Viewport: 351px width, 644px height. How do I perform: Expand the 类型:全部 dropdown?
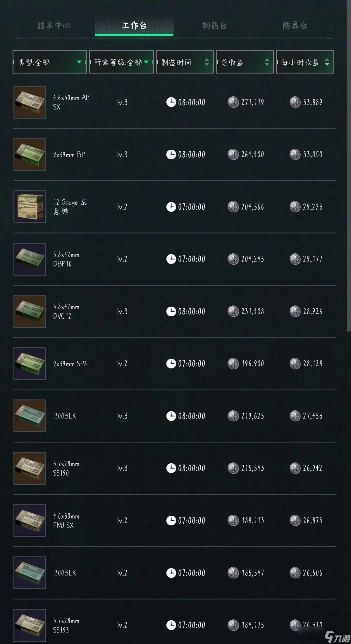pyautogui.click(x=50, y=62)
